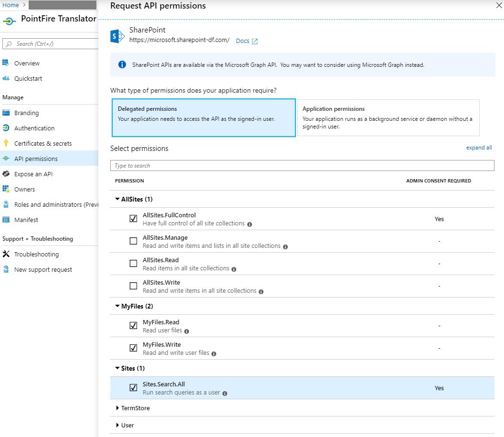This screenshot has width=504, height=437.
Task: Show info tooltip for AllSites.Write
Action: click(x=261, y=292)
